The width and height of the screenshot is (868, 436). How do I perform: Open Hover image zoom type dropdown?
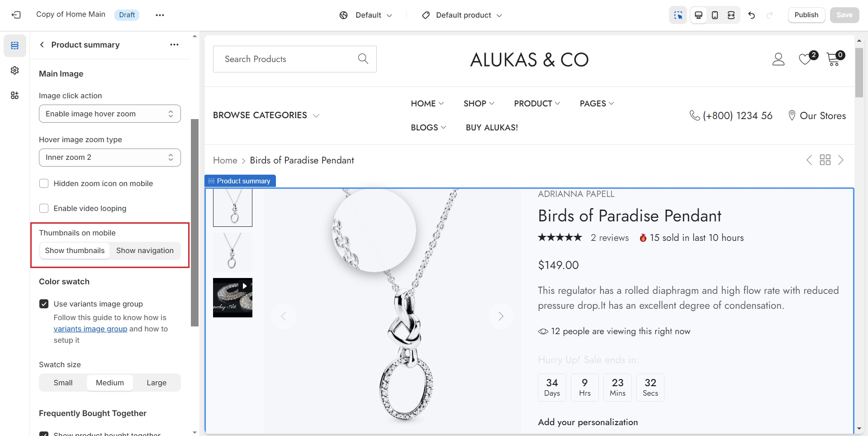click(x=110, y=157)
